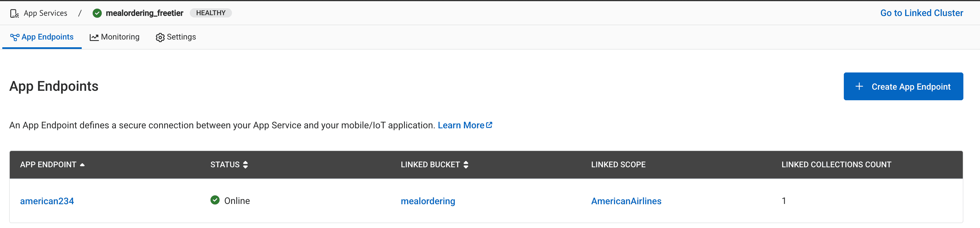Toggle sort arrows on Status column

point(245,164)
